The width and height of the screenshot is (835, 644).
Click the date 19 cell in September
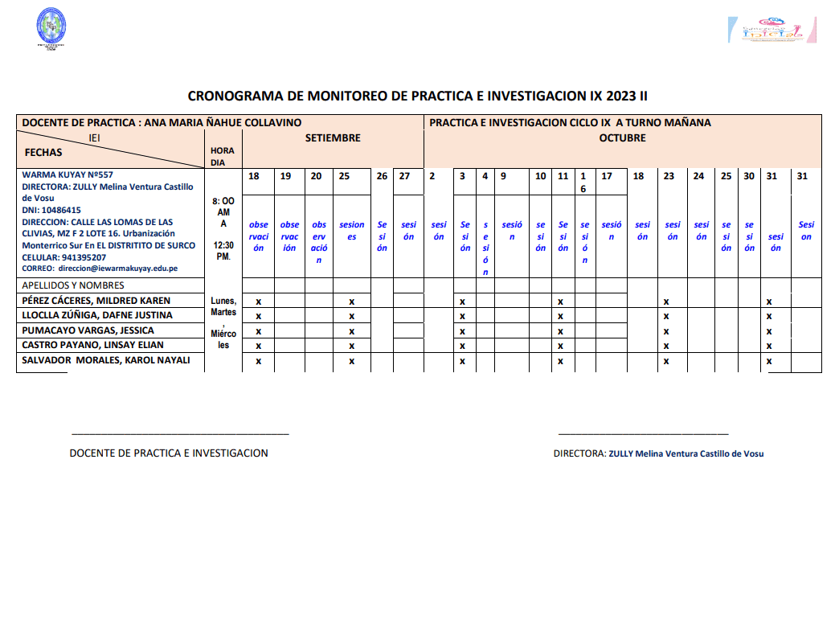285,177
